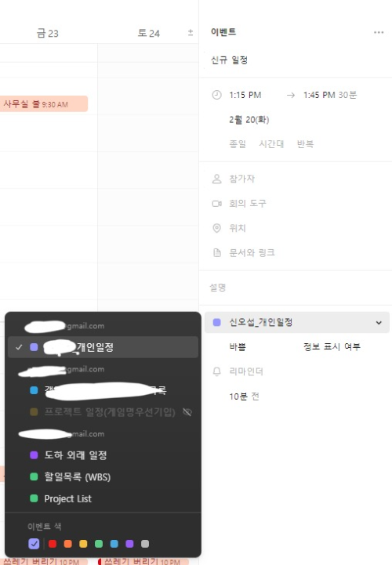The width and height of the screenshot is (392, 565).
Task: Click the participants person icon
Action: point(216,179)
